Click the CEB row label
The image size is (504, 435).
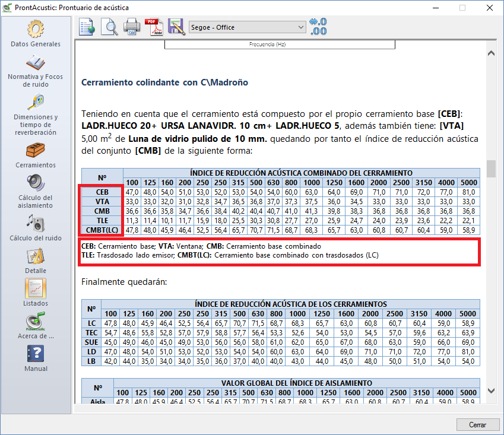click(x=102, y=192)
